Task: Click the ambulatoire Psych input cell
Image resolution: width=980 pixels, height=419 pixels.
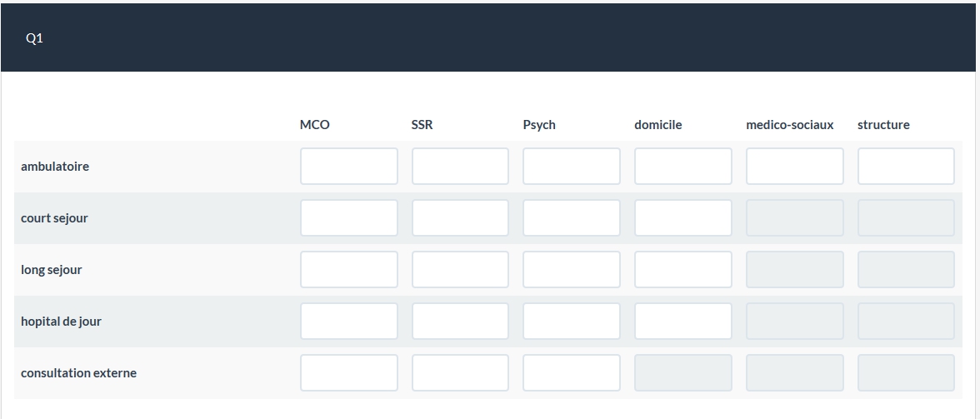Action: tap(572, 167)
